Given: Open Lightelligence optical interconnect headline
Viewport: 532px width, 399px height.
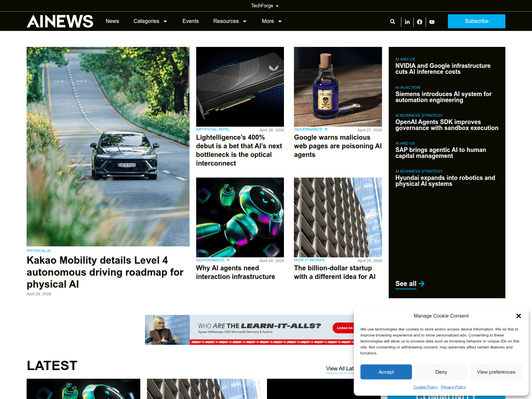Looking at the screenshot, I should [239, 150].
